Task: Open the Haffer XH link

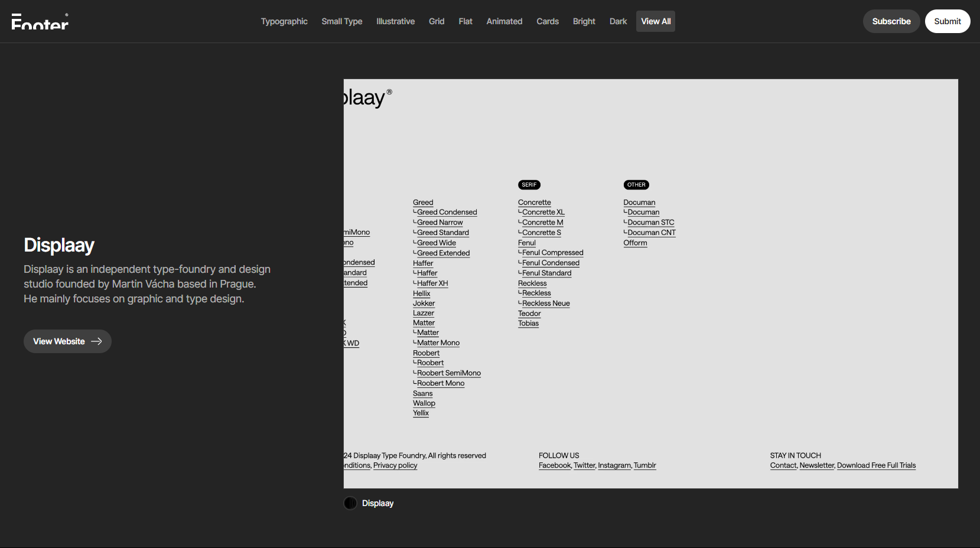Action: (x=432, y=283)
